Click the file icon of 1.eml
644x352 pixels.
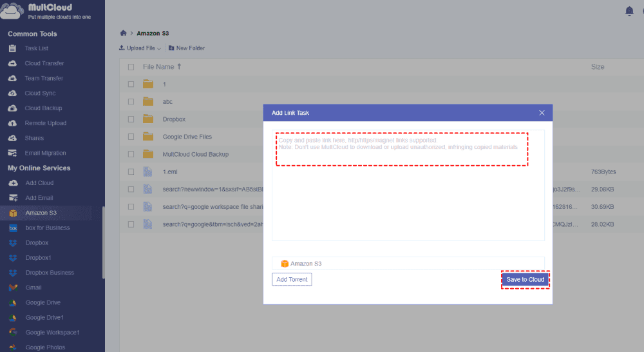[x=147, y=171]
